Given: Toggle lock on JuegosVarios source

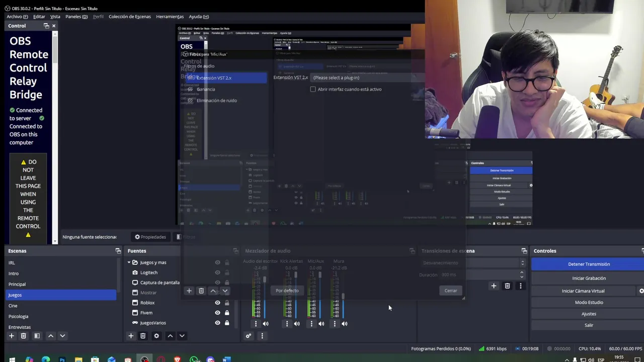Looking at the screenshot, I should tap(227, 323).
